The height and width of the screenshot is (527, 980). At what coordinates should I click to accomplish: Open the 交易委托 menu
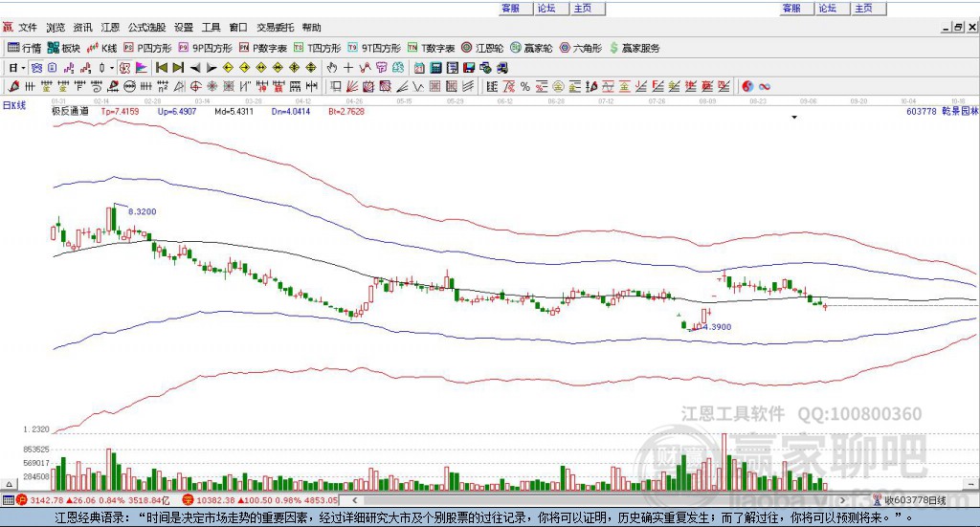[275, 28]
